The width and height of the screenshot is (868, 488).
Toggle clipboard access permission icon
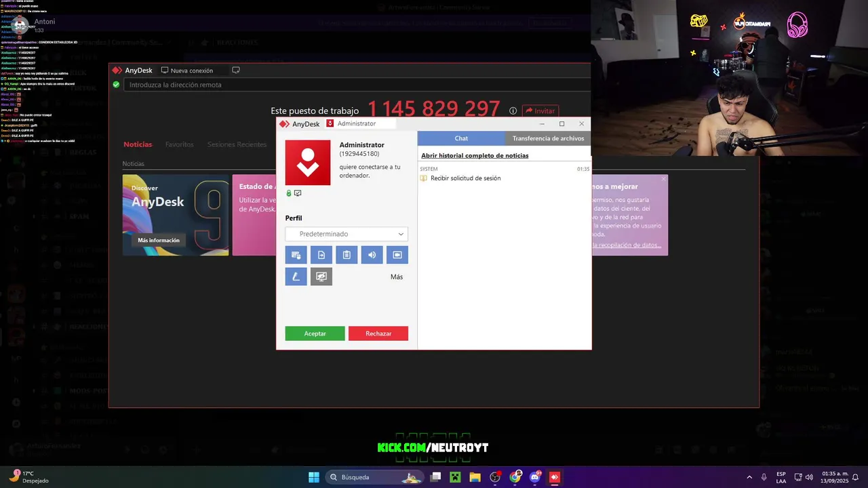point(347,255)
